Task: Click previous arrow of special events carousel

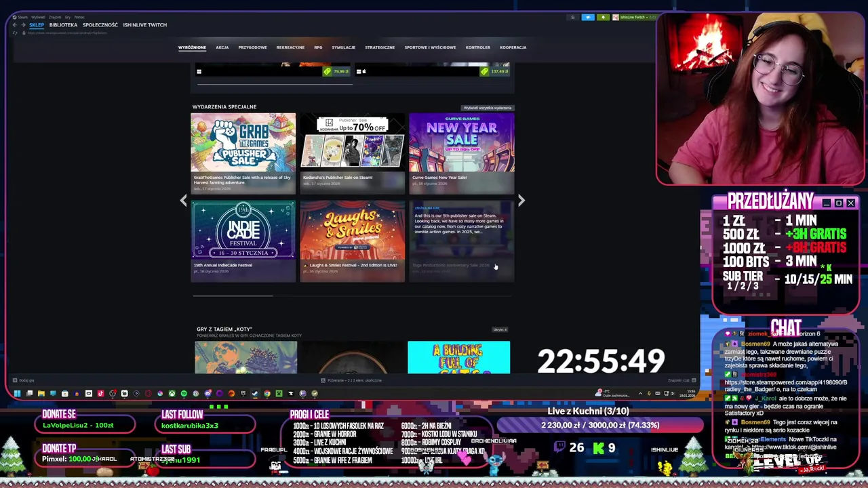Action: click(x=183, y=200)
